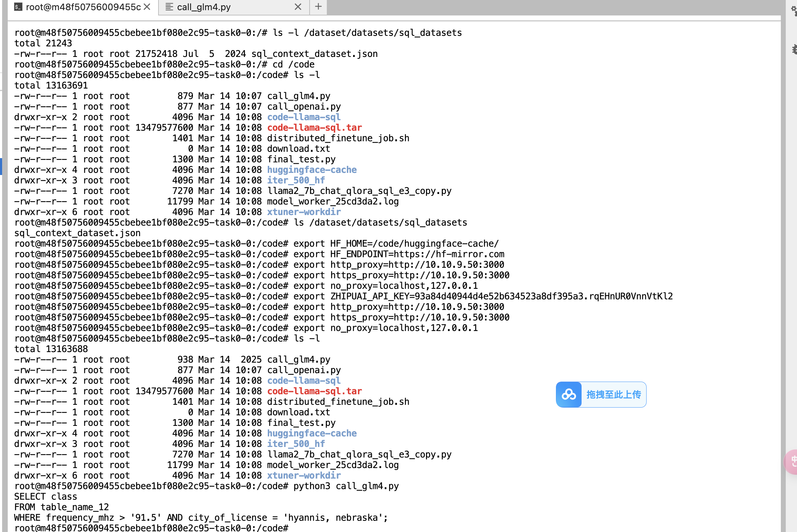
Task: Open a new launcher tab with plus
Action: (318, 7)
